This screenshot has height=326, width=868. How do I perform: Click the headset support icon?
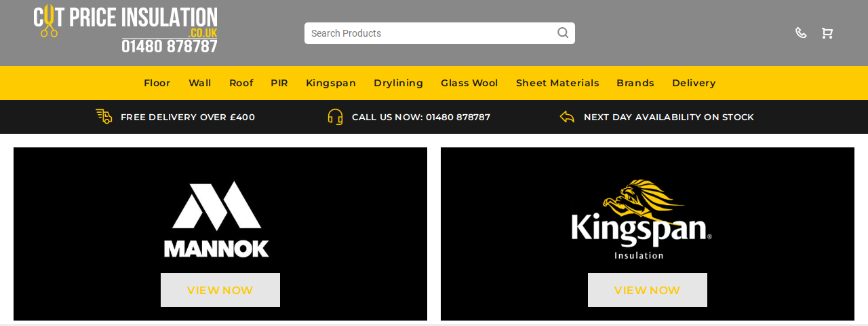point(335,117)
